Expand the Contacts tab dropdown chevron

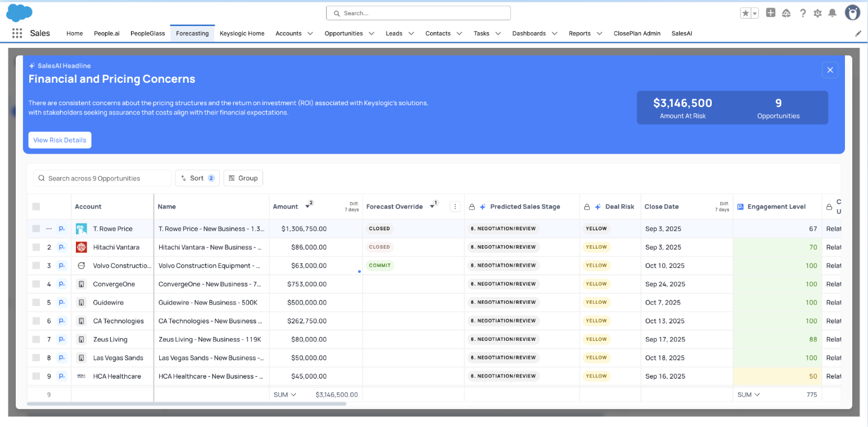[459, 34]
